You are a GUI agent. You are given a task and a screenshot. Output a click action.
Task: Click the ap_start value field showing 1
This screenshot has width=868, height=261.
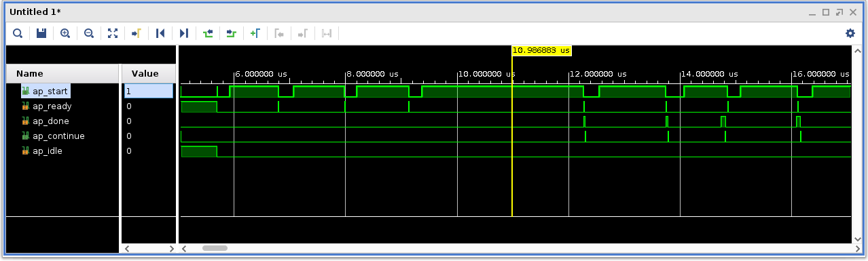coord(149,91)
